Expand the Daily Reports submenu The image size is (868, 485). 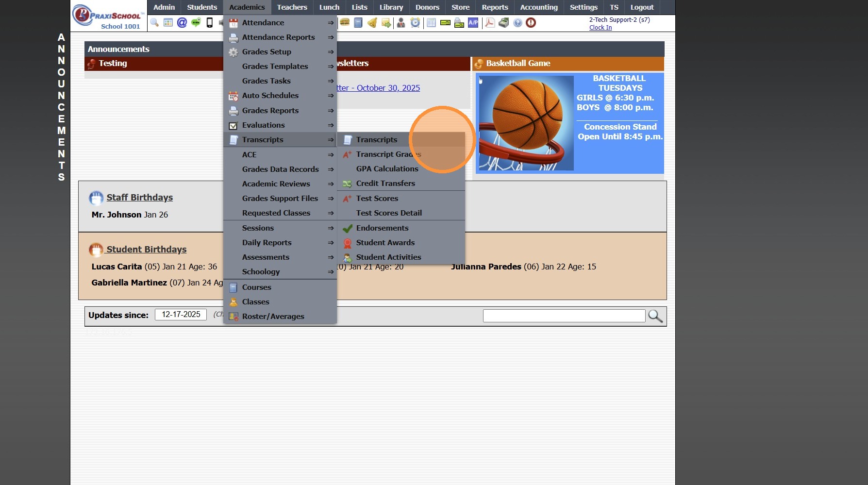[x=280, y=243]
